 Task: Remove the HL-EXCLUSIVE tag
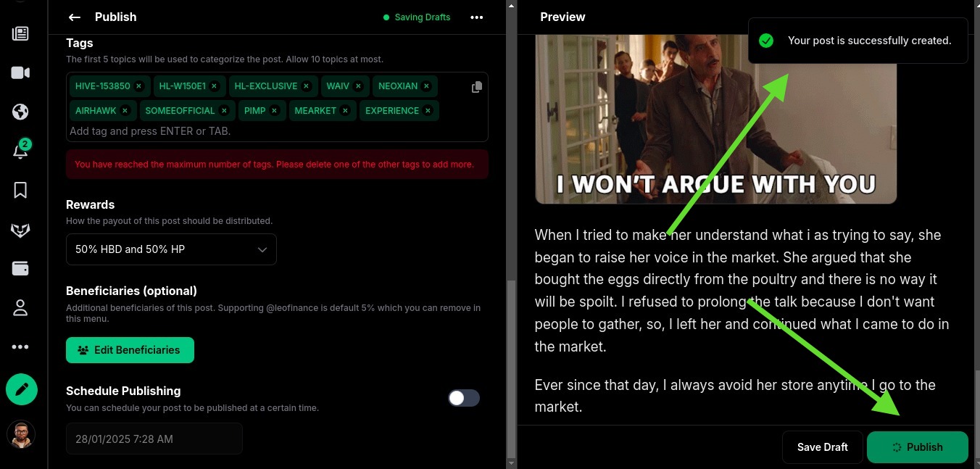[x=306, y=86]
